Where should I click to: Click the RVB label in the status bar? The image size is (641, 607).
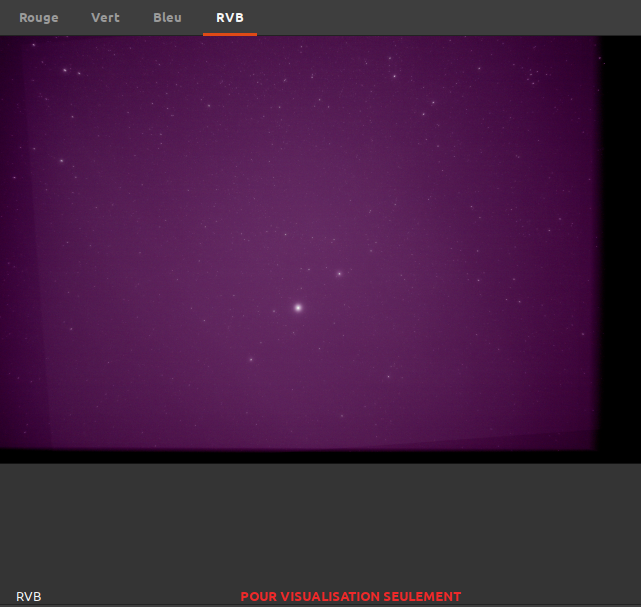tap(29, 597)
